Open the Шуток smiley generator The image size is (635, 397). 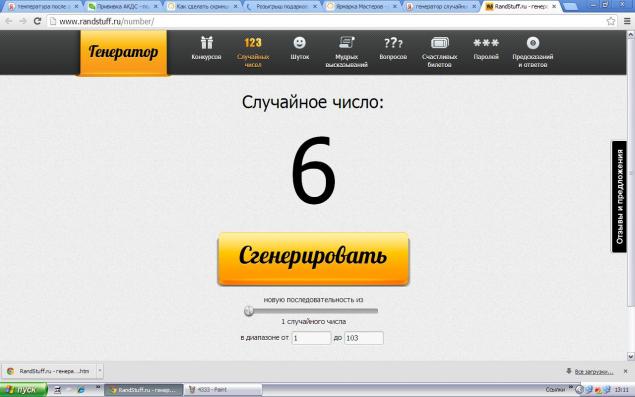coord(300,49)
